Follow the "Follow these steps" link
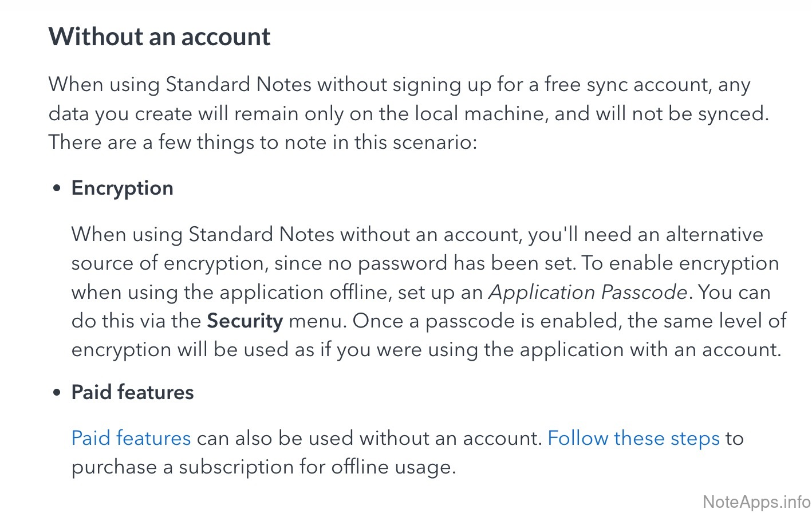This screenshot has width=812, height=513. pyautogui.click(x=633, y=439)
